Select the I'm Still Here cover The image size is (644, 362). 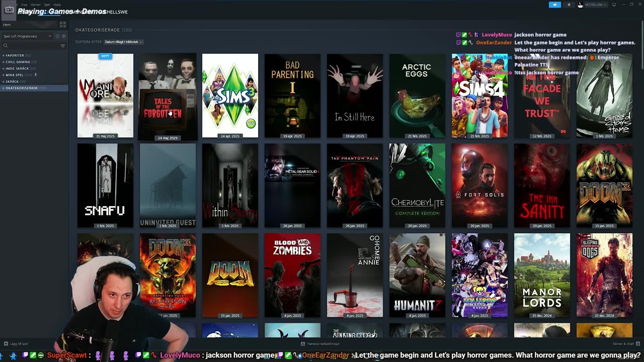(355, 96)
